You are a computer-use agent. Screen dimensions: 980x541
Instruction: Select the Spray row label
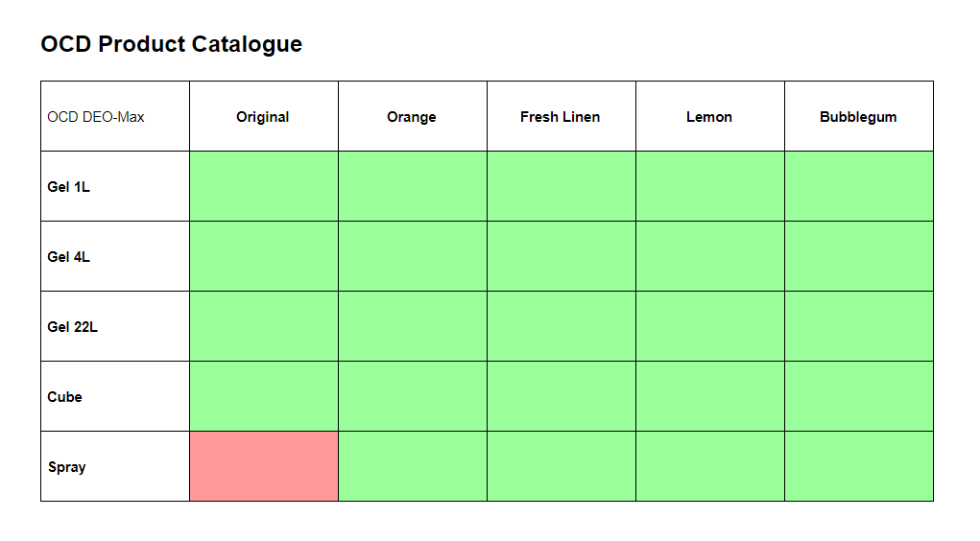[x=67, y=467]
